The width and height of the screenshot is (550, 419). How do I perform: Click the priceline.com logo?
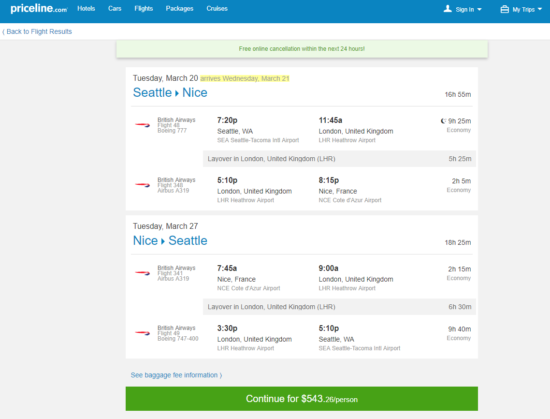click(x=39, y=8)
